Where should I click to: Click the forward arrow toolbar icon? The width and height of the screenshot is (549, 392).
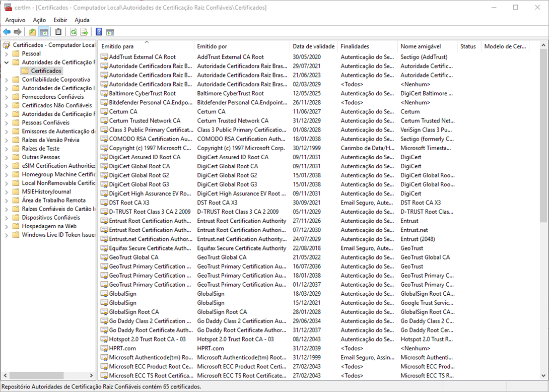pyautogui.click(x=18, y=32)
